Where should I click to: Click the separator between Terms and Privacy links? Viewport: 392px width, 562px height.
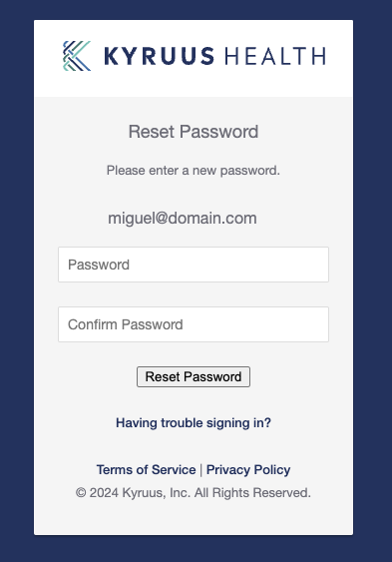click(x=201, y=470)
